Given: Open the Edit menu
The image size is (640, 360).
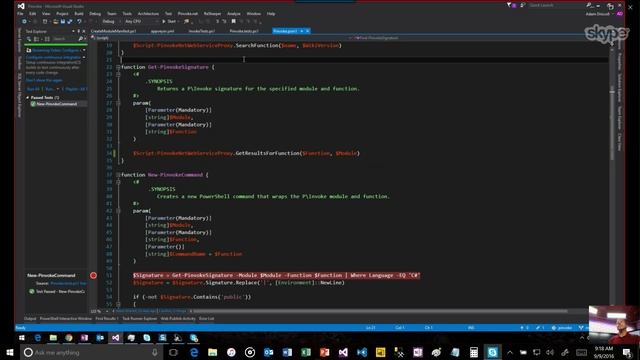Looking at the screenshot, I should click(32, 13).
